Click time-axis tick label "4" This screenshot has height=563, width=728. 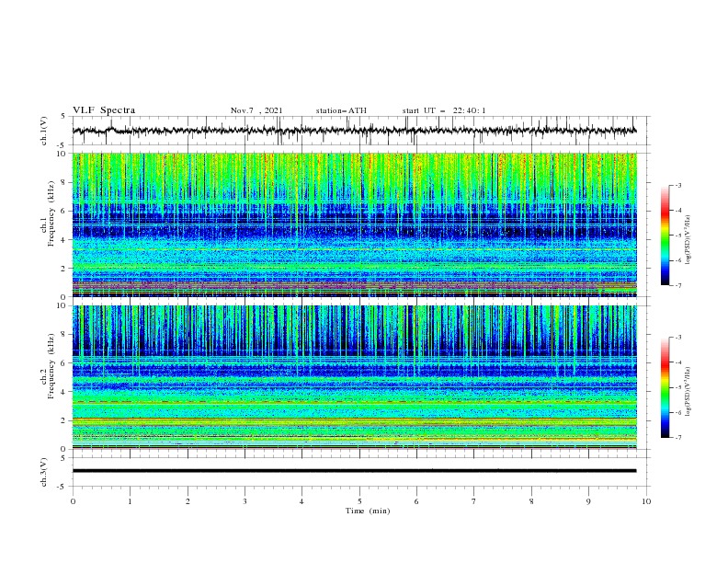click(x=301, y=501)
